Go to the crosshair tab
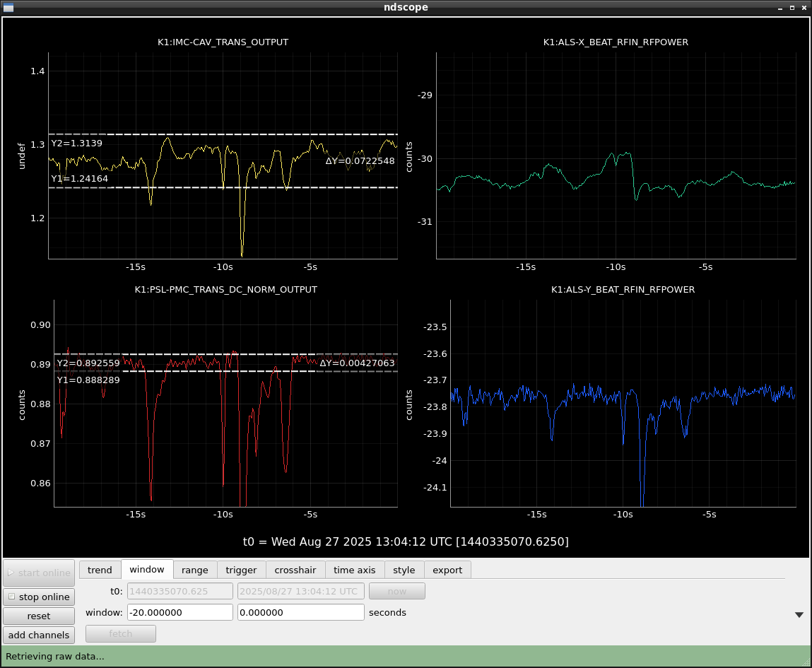The height and width of the screenshot is (668, 812). click(295, 570)
